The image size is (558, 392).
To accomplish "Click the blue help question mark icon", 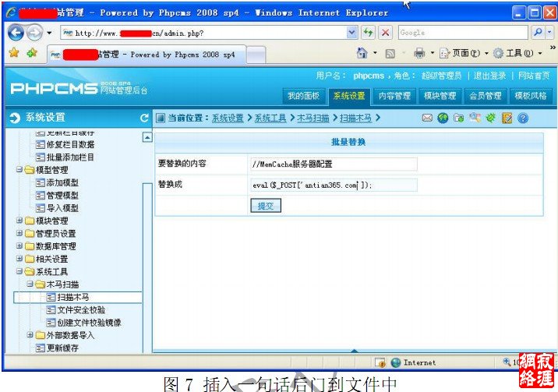I will [523, 118].
